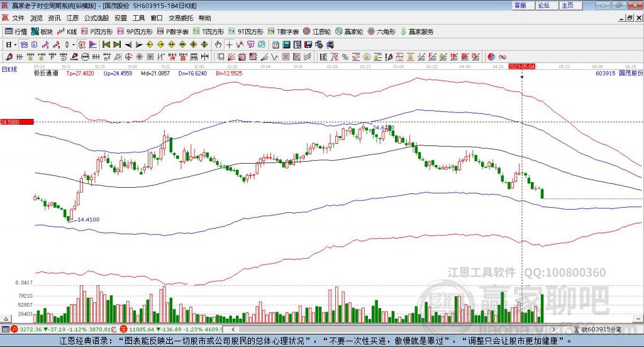Open the P数字表 tool
Viewport: 644px width, 347px height.
click(x=173, y=31)
